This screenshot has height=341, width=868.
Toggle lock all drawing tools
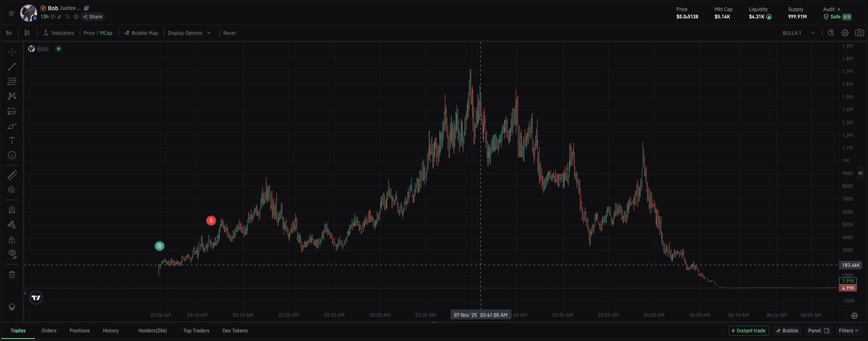tap(12, 238)
